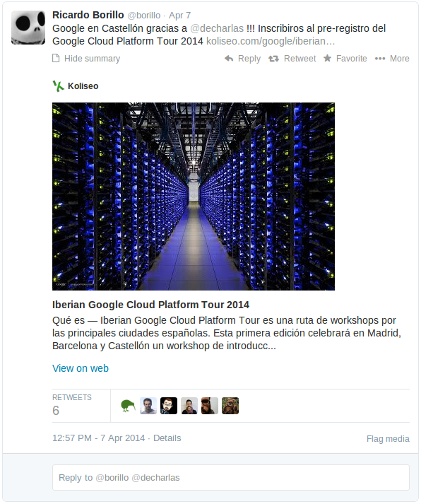This screenshot has height=504, width=421.
Task: Click the Apr 7 timestamp
Action: (180, 16)
